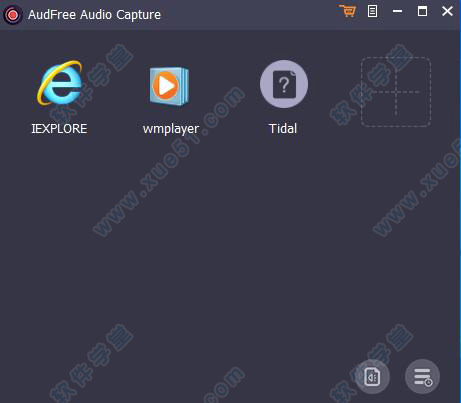
Task: Select the Tidal app icon
Action: (x=284, y=84)
